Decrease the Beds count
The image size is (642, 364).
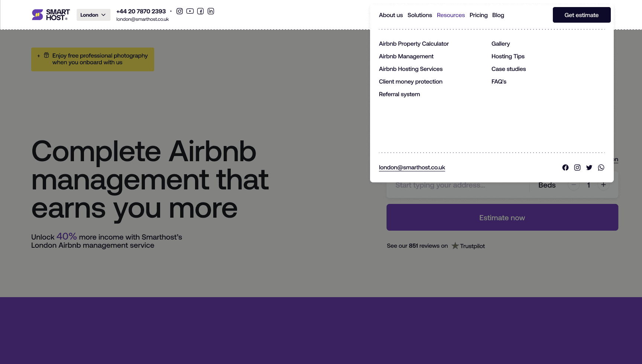pyautogui.click(x=574, y=185)
